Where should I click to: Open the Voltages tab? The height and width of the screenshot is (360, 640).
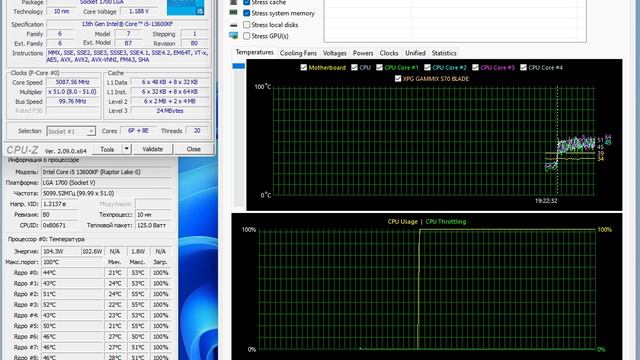point(335,53)
